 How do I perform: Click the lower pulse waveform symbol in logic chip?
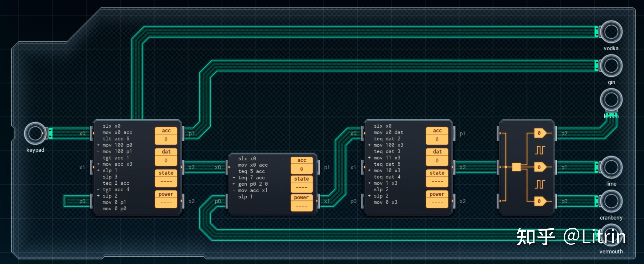coord(540,184)
